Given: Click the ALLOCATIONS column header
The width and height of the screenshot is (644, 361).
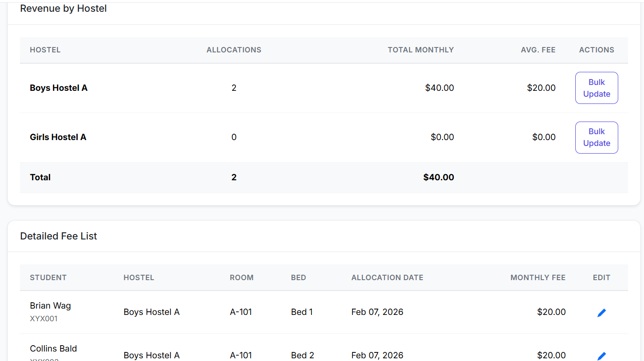Looking at the screenshot, I should tap(234, 50).
